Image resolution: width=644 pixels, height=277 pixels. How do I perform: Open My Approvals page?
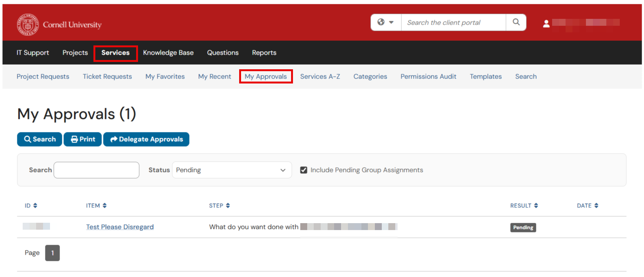[266, 77]
